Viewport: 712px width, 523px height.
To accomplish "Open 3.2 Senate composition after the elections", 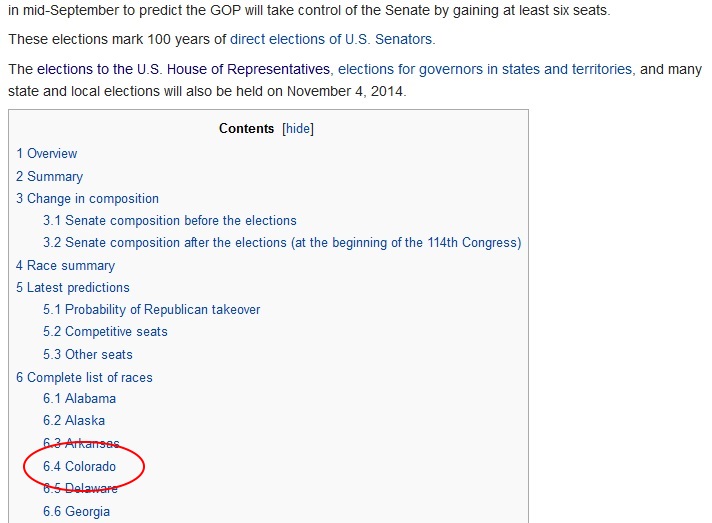I will 282,243.
